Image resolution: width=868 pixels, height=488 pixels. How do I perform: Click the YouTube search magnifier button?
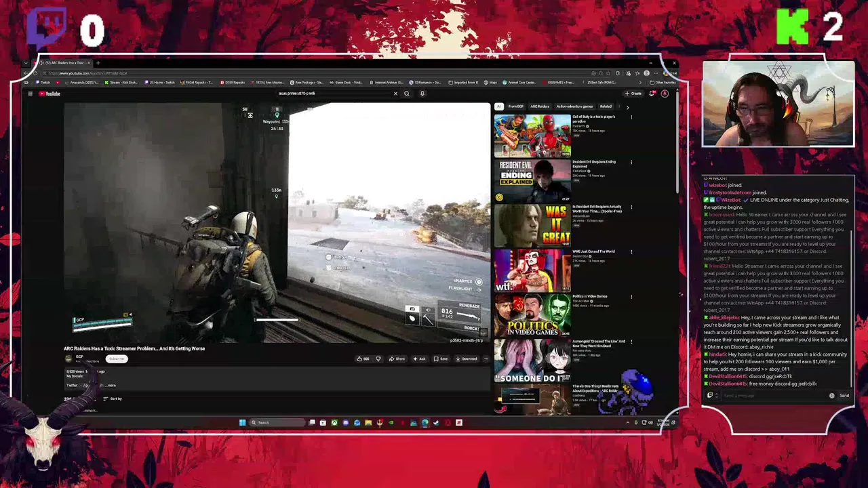point(407,94)
